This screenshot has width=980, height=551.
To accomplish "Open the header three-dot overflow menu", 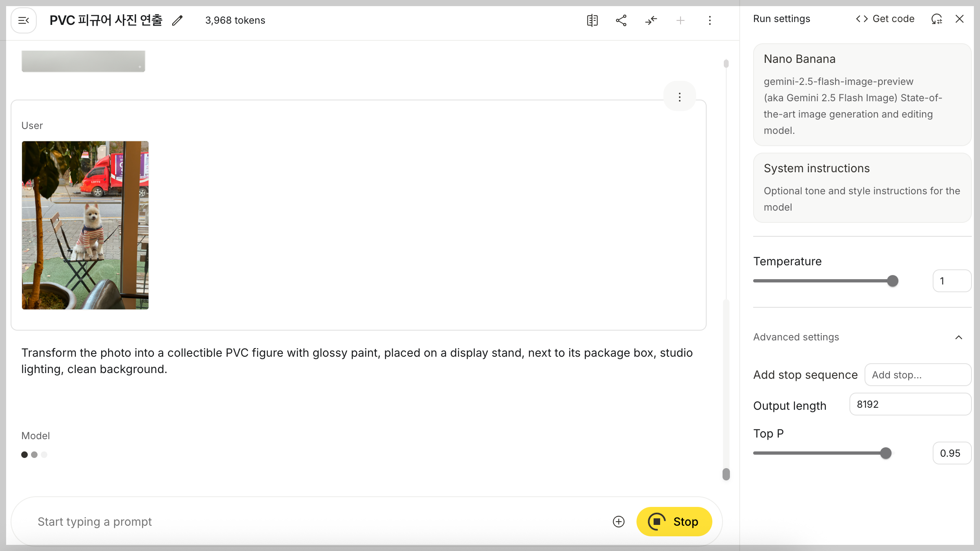I will click(x=710, y=20).
